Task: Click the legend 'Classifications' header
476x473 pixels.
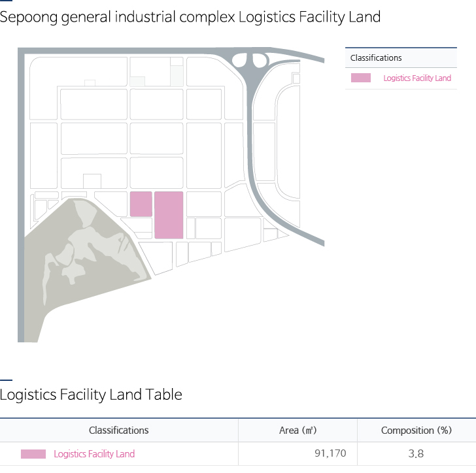Action: click(x=376, y=58)
